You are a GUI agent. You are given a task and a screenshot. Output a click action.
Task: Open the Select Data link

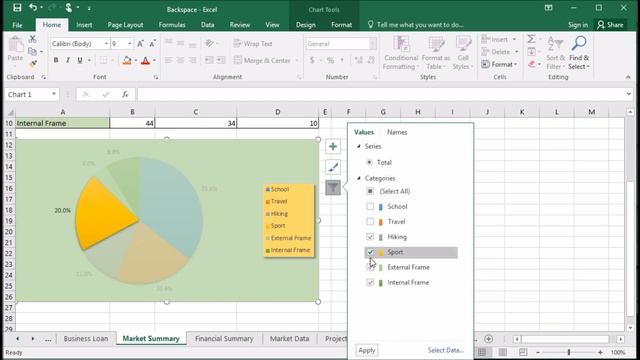[x=445, y=350]
